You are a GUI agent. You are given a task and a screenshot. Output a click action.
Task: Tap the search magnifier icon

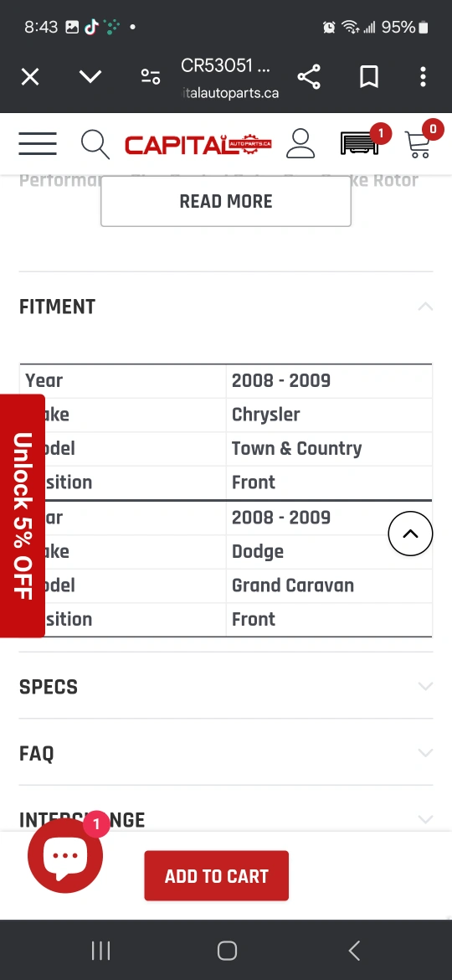pyautogui.click(x=95, y=144)
